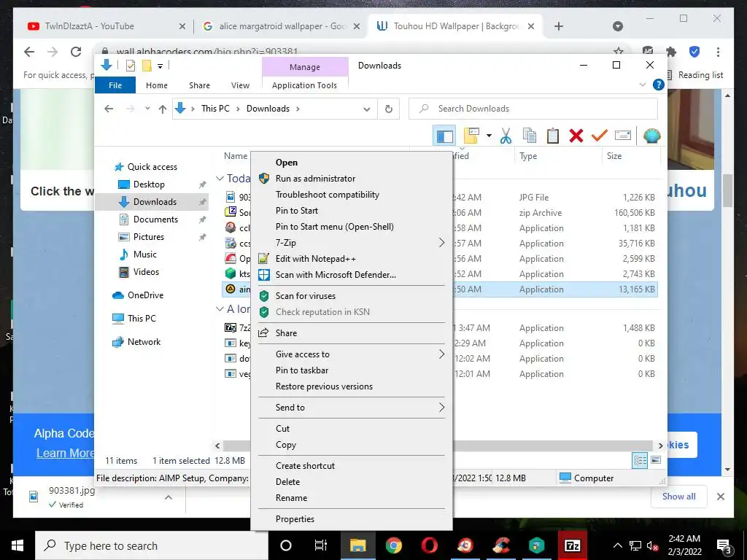Expand Give access to submenu

352,354
